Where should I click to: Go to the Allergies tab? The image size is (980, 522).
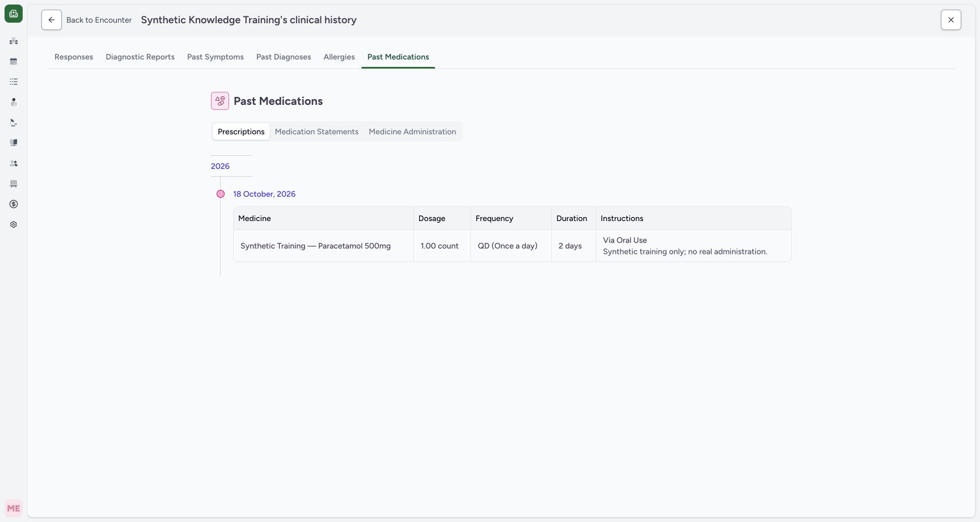point(339,57)
